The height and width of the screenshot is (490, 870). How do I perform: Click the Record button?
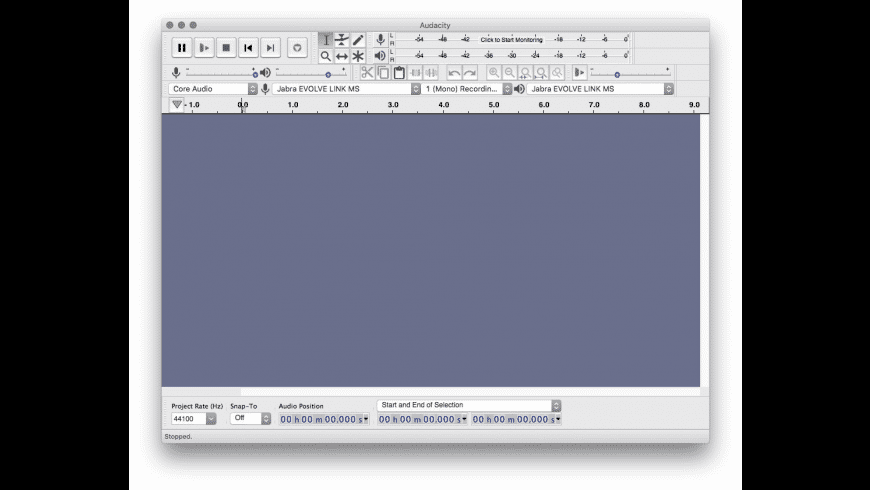[x=297, y=48]
